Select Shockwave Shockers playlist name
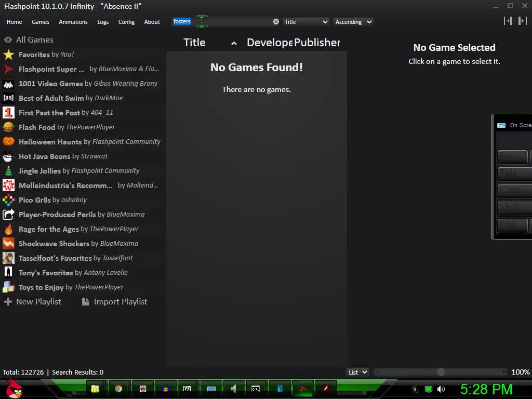 coord(54,244)
